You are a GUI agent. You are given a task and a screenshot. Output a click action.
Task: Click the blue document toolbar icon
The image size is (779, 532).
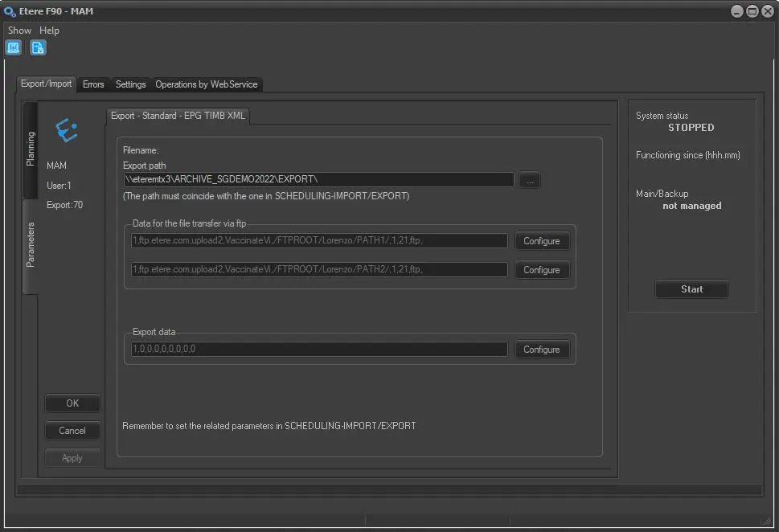(38, 47)
